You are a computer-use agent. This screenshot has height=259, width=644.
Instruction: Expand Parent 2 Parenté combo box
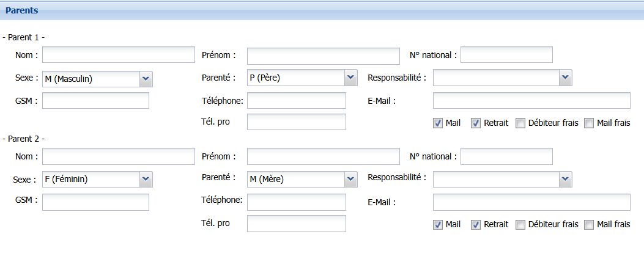(x=350, y=179)
